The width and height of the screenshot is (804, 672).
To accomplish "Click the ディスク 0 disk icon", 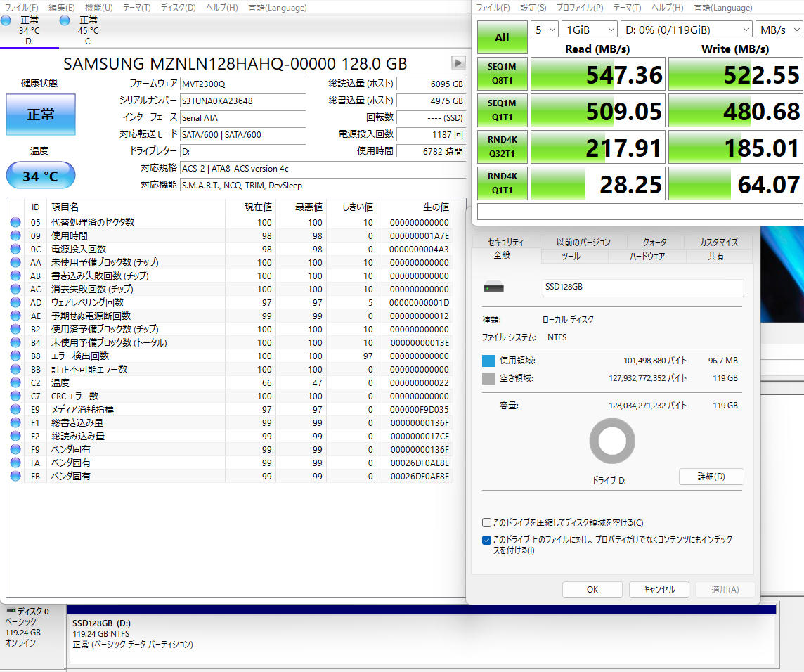I will [11, 612].
